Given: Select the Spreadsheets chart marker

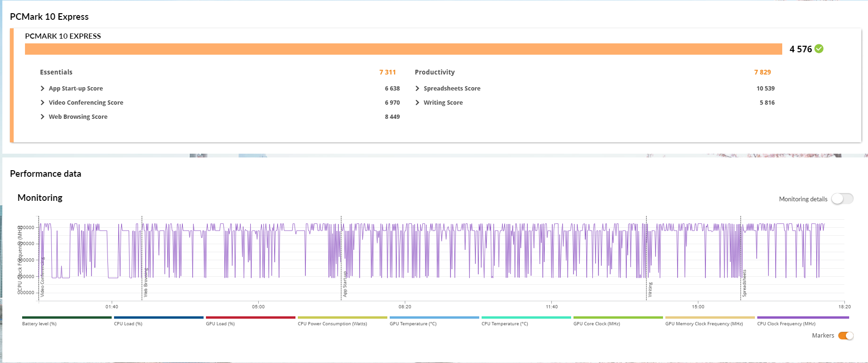Looking at the screenshot, I should click(745, 283).
